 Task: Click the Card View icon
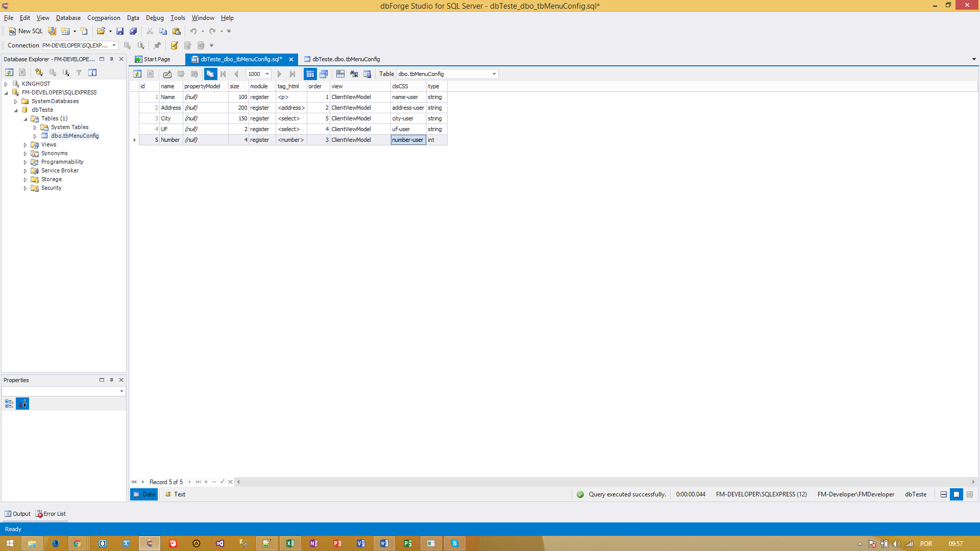[x=324, y=74]
